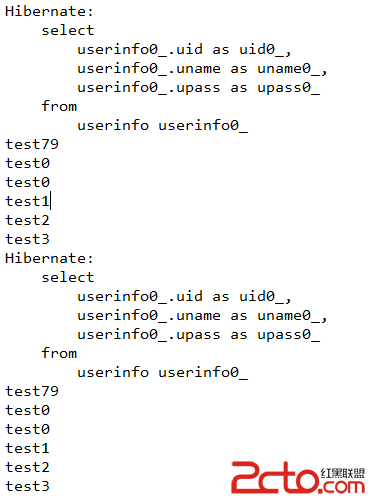Click the red 2cto.com watermark logo
The width and height of the screenshot is (368, 504).
(298, 477)
